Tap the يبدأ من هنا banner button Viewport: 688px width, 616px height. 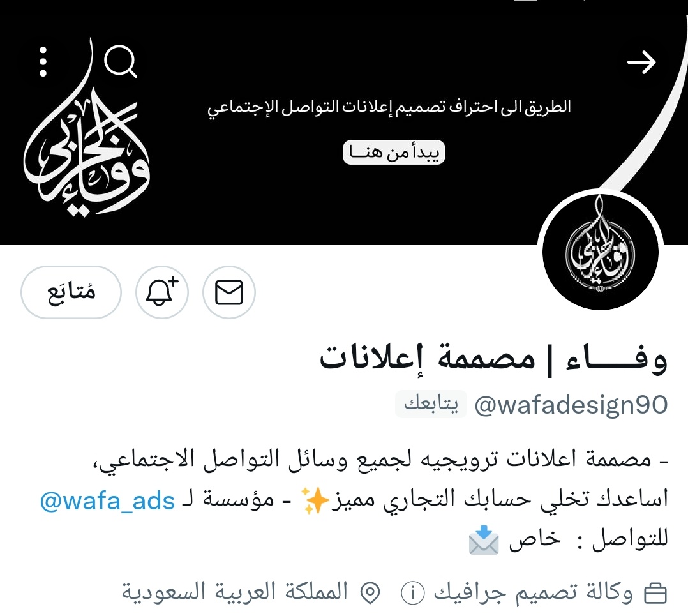(394, 153)
